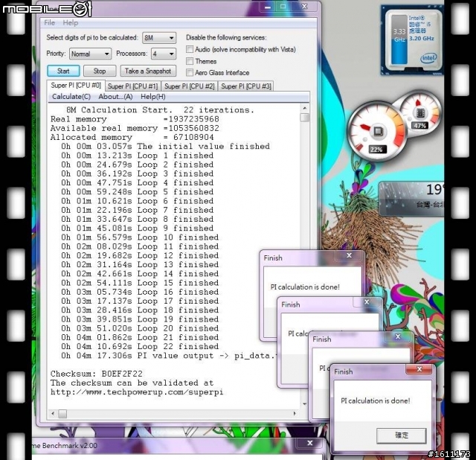
Task: Switch to Super PI [CPU #2] tab
Action: (190, 86)
